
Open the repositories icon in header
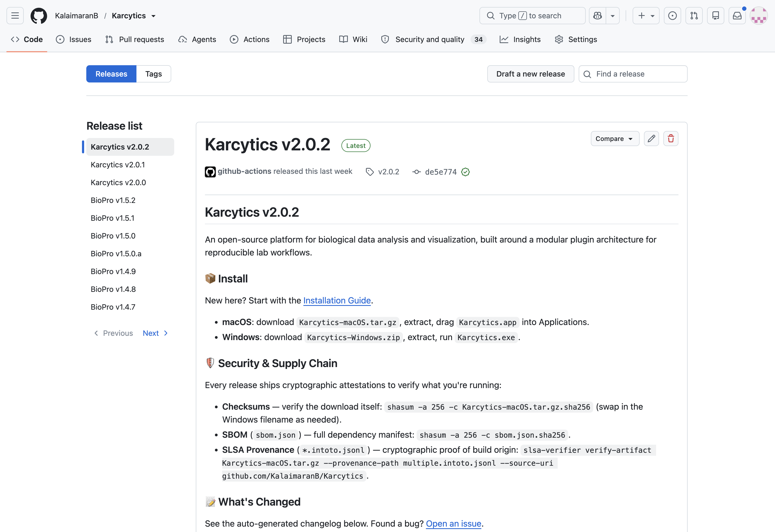716,16
